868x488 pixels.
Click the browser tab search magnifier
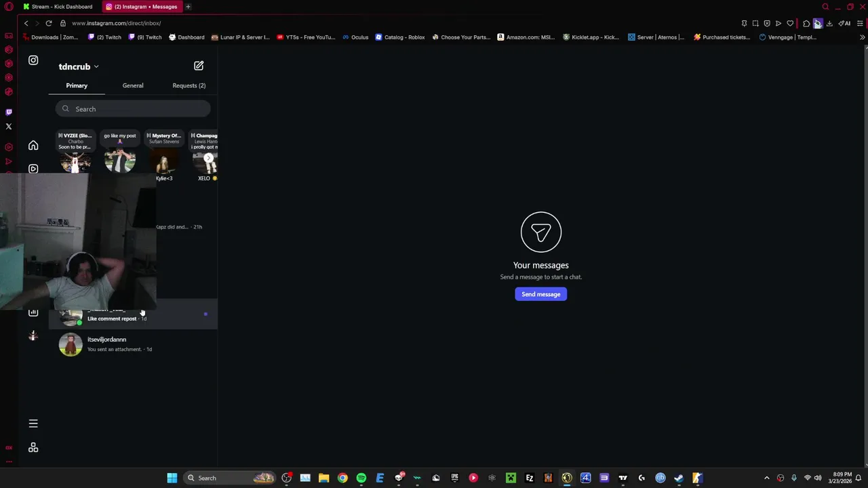coord(825,7)
